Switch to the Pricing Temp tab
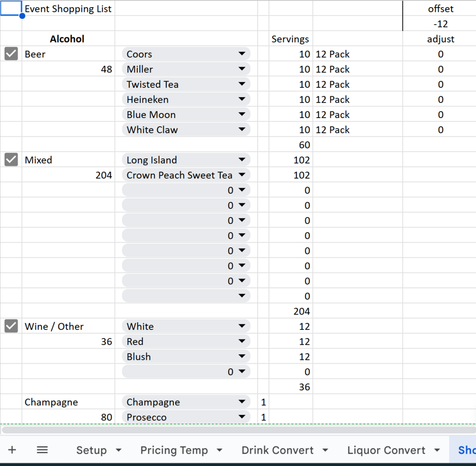Screen dimensions: 476x466 click(x=174, y=450)
